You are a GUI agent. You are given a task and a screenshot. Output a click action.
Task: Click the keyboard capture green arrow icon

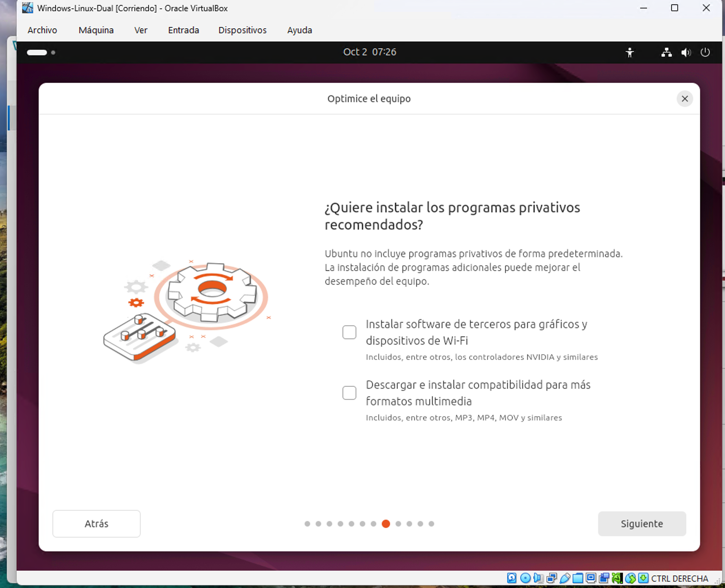(643, 578)
